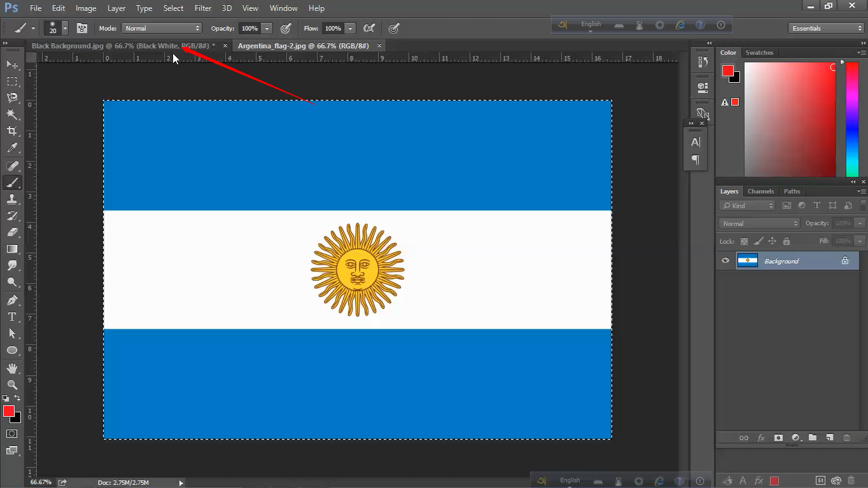Select the Crop tool
The width and height of the screenshot is (868, 488).
12,131
